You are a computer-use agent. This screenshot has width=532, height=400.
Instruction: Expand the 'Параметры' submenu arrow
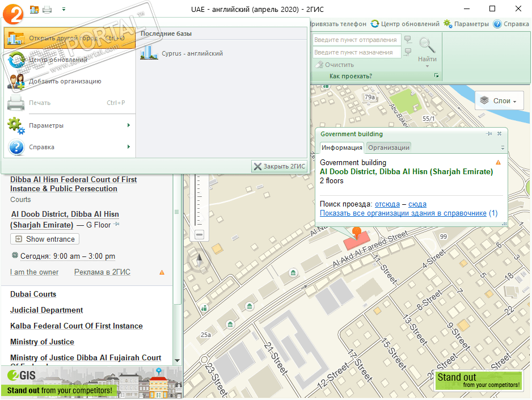(129, 125)
